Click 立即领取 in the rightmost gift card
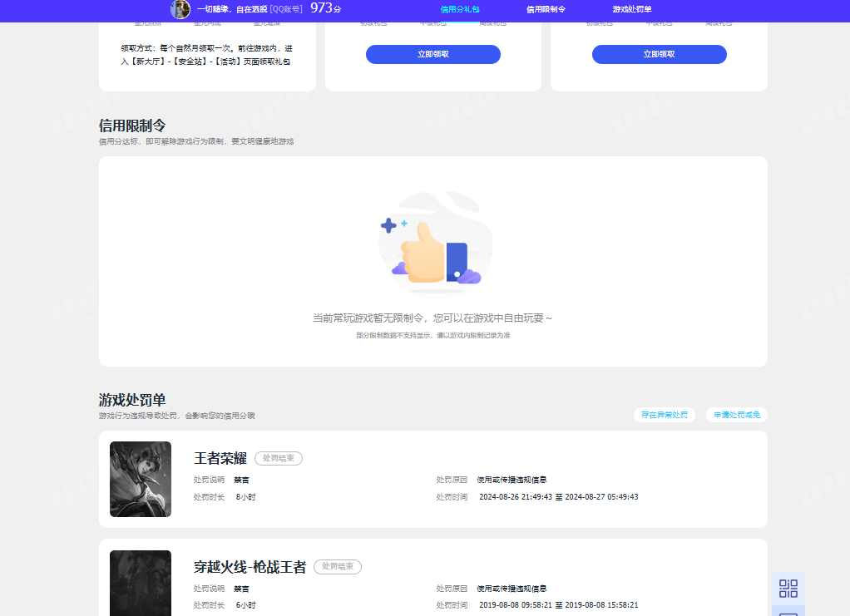Viewport: 850px width, 616px height. click(x=660, y=54)
